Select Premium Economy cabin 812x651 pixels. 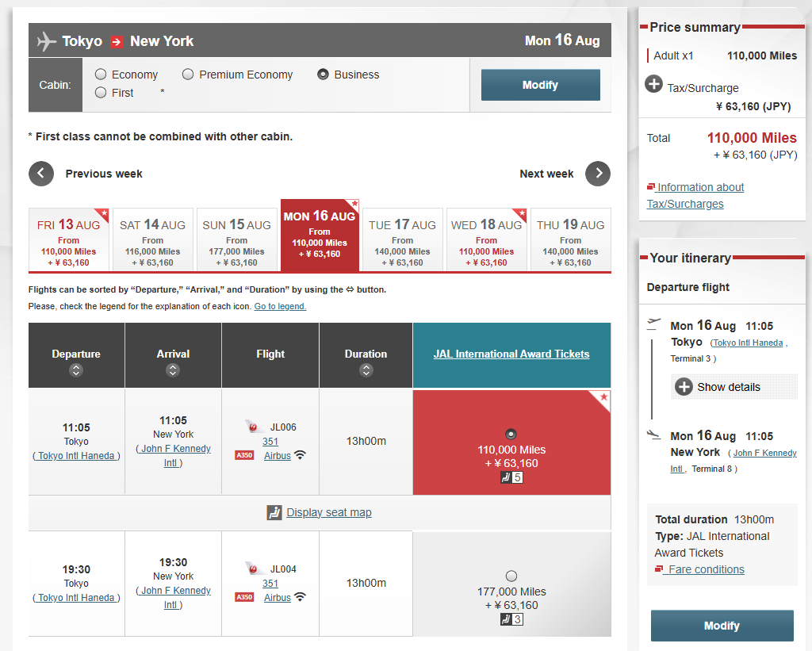point(188,75)
